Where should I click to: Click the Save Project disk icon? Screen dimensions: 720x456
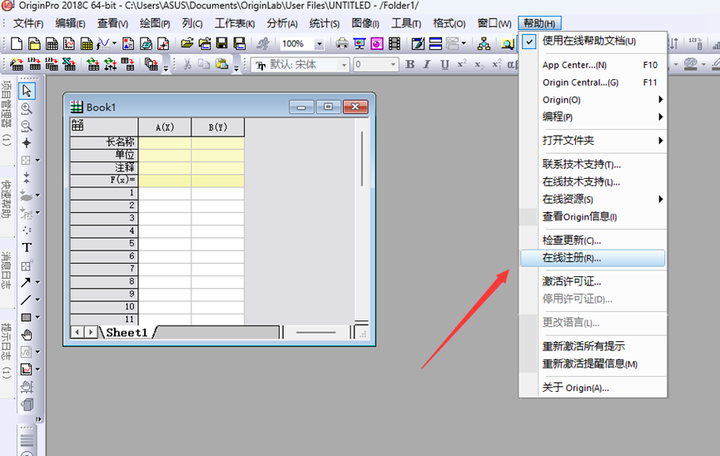pos(222,44)
